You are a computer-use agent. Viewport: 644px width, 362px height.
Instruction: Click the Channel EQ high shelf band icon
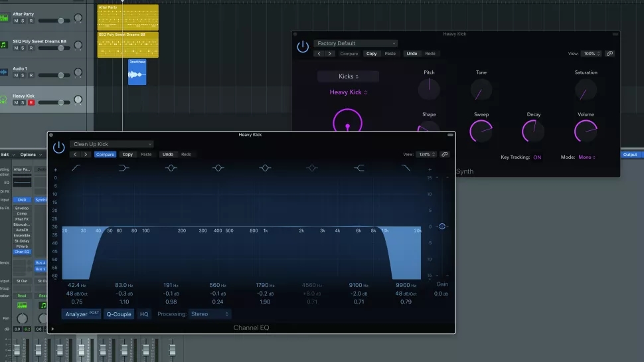(x=359, y=168)
